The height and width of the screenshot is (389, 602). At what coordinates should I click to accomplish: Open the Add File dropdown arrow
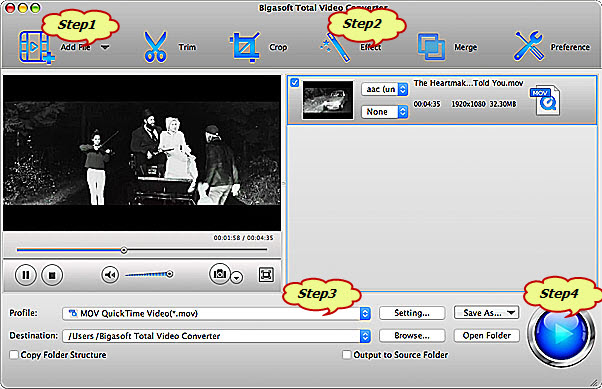105,47
